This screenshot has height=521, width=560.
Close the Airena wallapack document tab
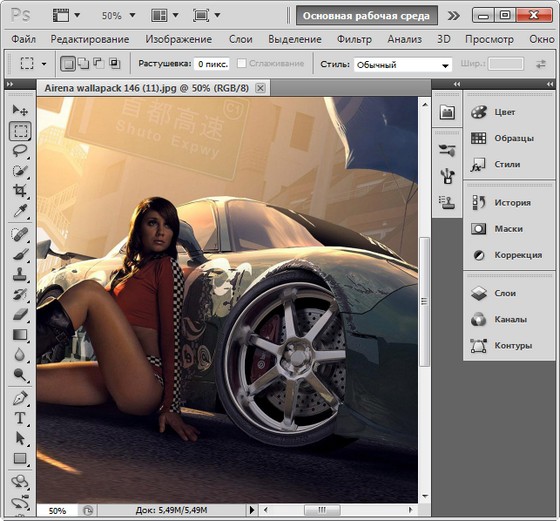(261, 88)
